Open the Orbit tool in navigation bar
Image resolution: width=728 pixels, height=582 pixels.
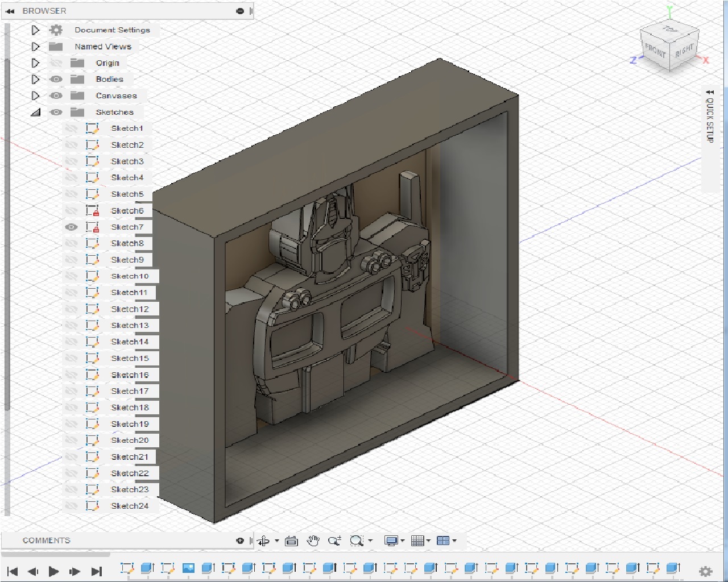click(x=263, y=541)
